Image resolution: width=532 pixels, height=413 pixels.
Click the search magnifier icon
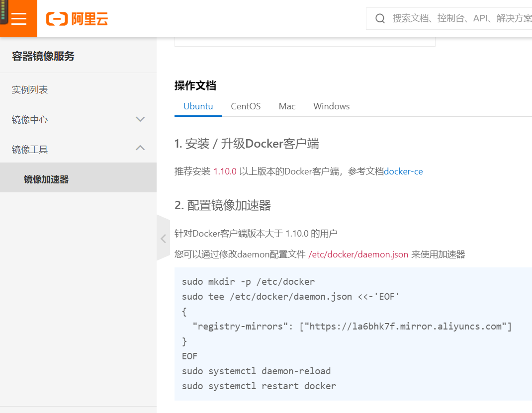click(x=380, y=18)
